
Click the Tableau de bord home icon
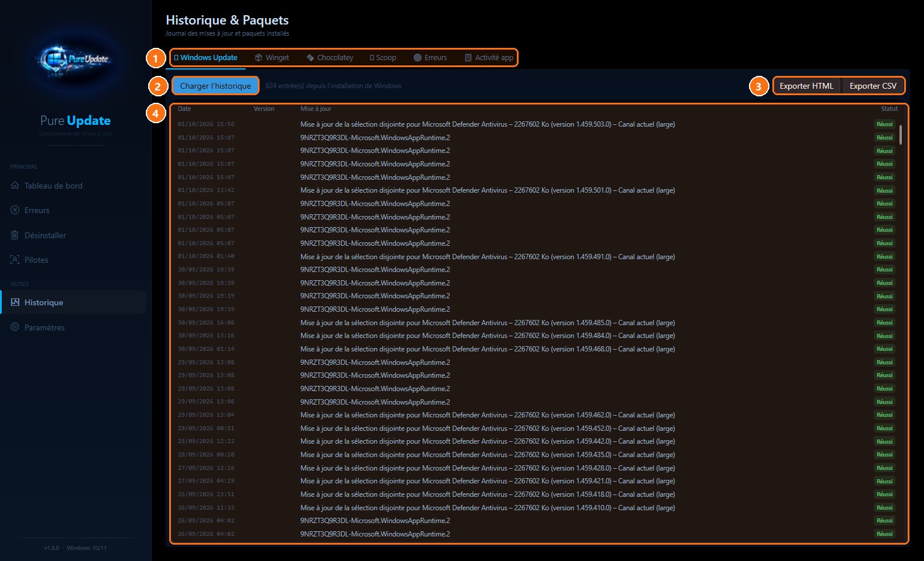[x=15, y=186]
